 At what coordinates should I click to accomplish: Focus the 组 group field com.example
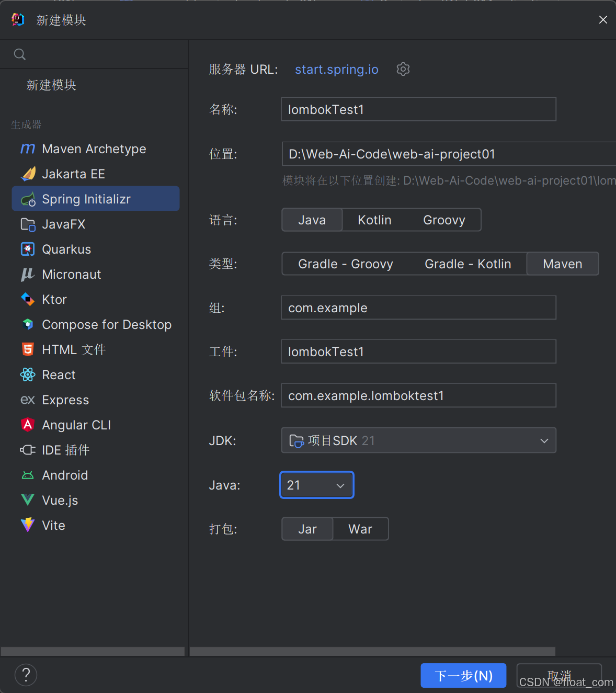coord(419,308)
